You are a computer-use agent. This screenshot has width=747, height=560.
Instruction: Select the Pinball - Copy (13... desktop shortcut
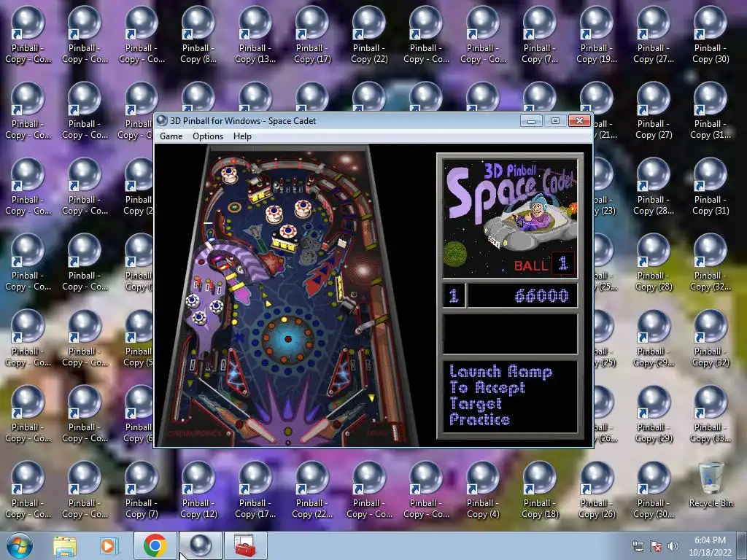click(x=255, y=34)
